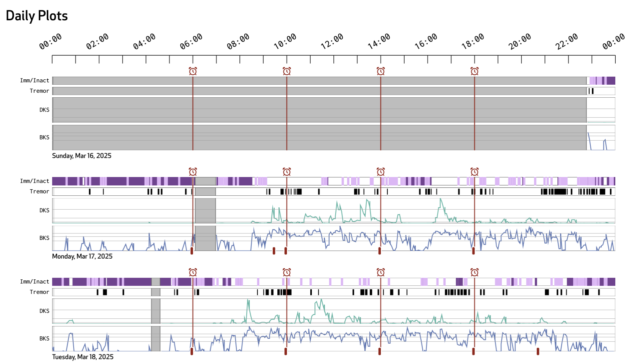Click the 14:00 time axis label

(x=379, y=41)
